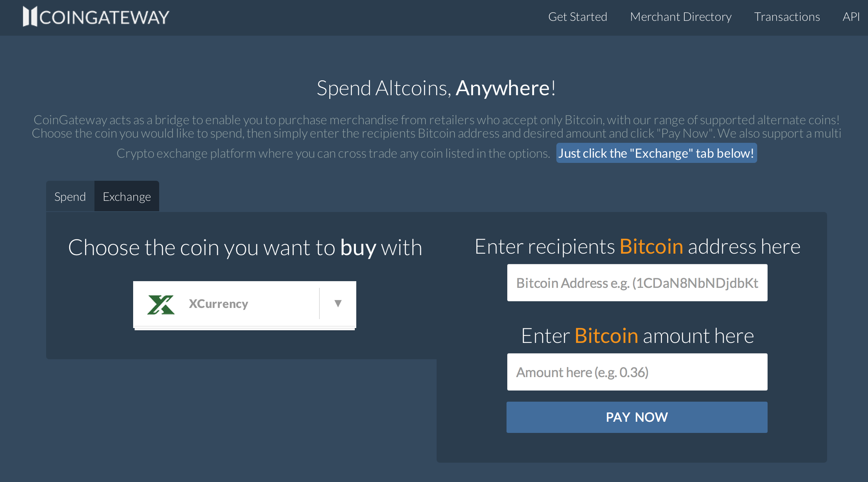Open the coin dropdown arrow
The height and width of the screenshot is (482, 868).
click(338, 303)
